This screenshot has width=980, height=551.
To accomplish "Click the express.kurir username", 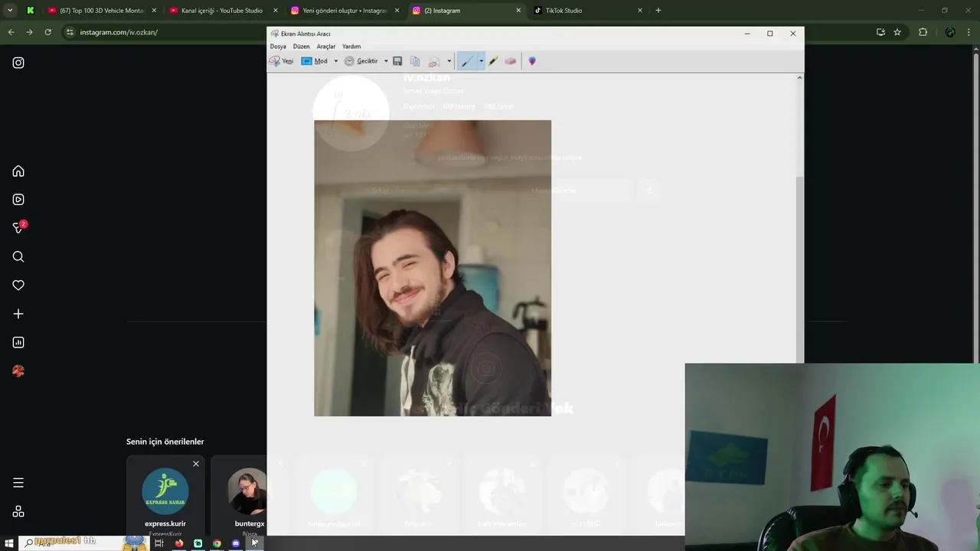I will 165,523.
